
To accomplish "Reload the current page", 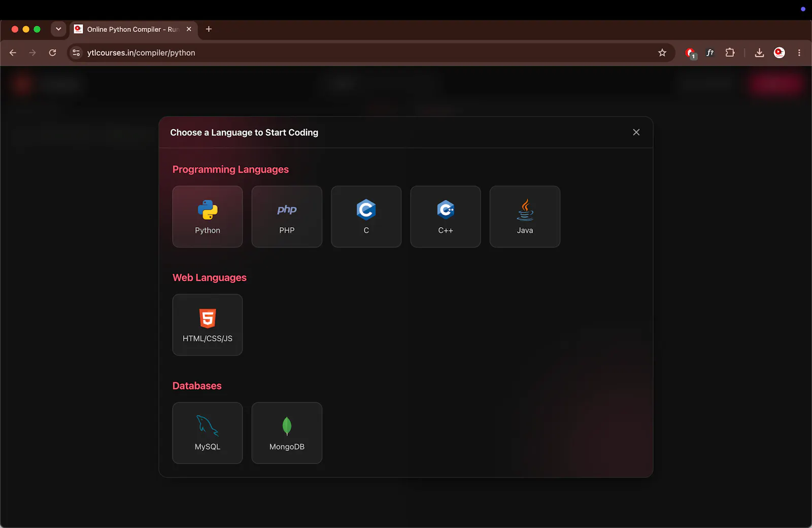I will (x=52, y=53).
